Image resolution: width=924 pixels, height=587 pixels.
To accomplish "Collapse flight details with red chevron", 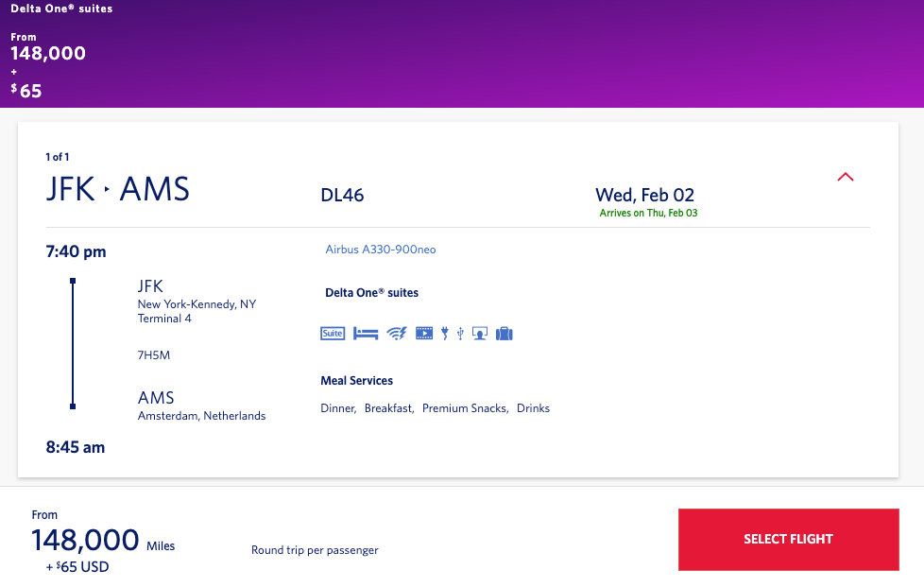I will 846,177.
